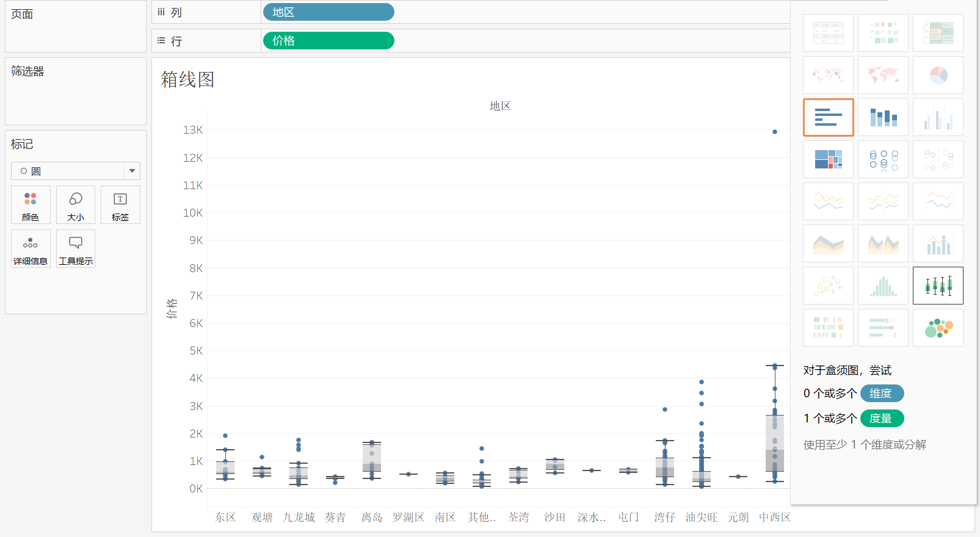Select the heat map chart type

[883, 33]
